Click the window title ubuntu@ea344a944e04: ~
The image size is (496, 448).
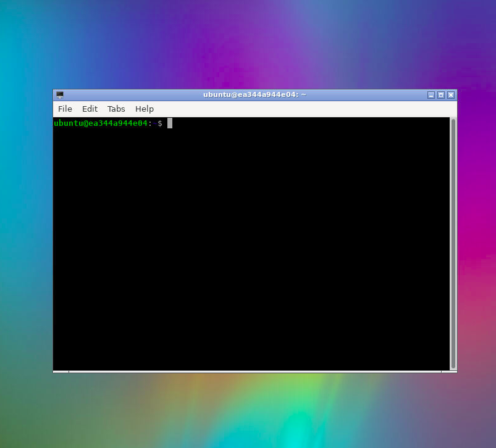(x=254, y=95)
